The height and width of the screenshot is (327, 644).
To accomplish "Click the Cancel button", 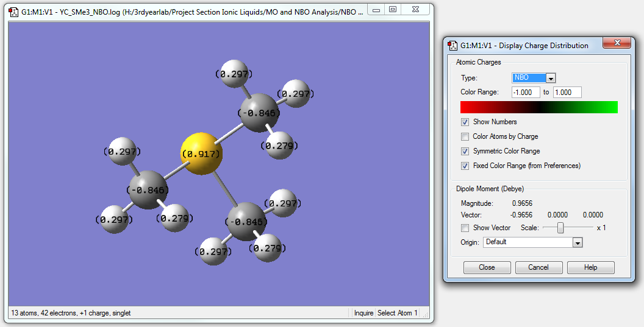I will 538,267.
